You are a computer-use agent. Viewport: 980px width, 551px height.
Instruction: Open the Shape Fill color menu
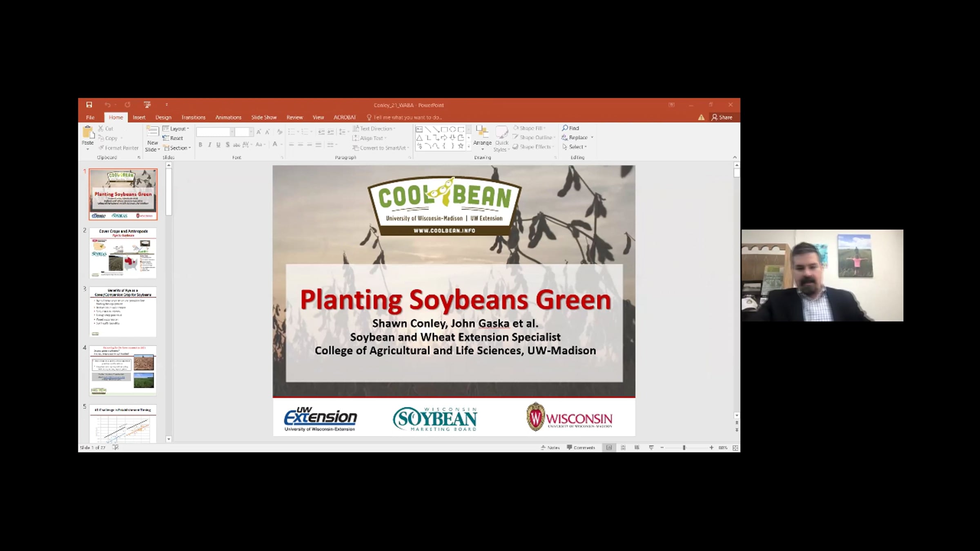pyautogui.click(x=530, y=128)
